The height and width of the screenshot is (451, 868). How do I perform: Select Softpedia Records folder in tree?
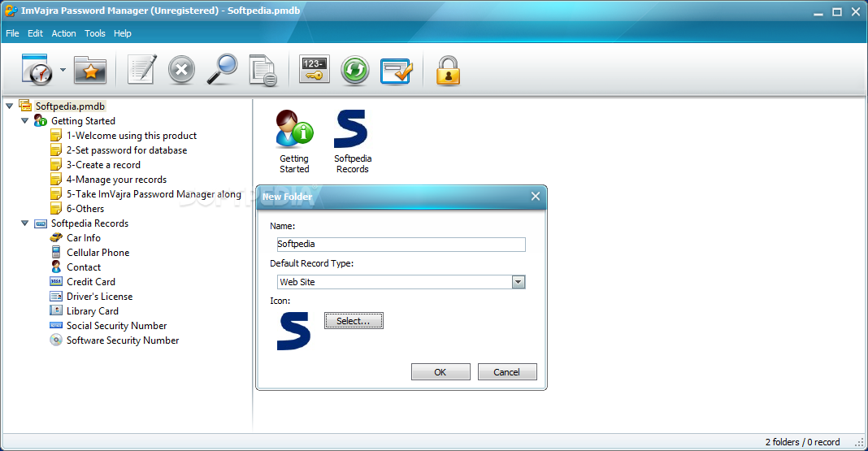(x=89, y=223)
